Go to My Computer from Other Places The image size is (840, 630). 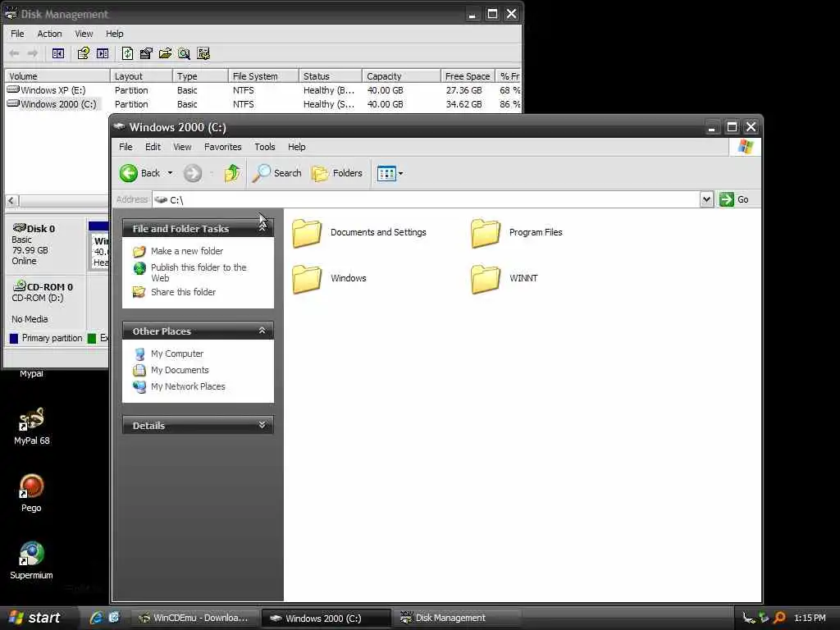click(x=177, y=354)
